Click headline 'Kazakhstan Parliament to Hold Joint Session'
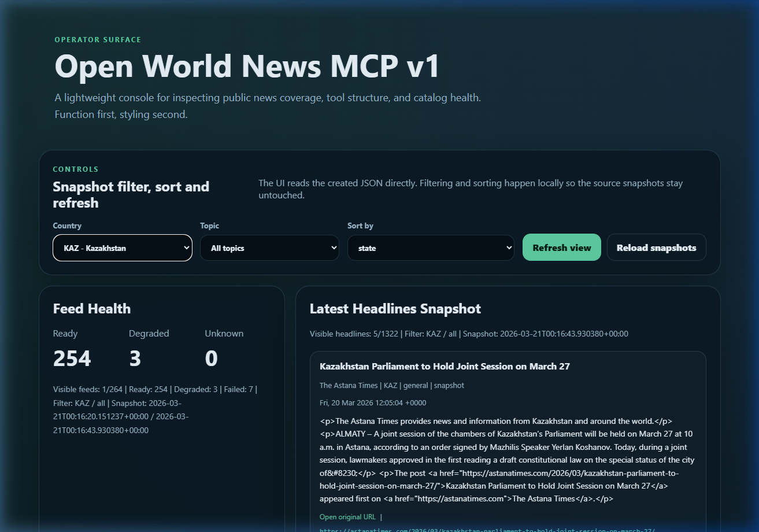 tap(445, 367)
